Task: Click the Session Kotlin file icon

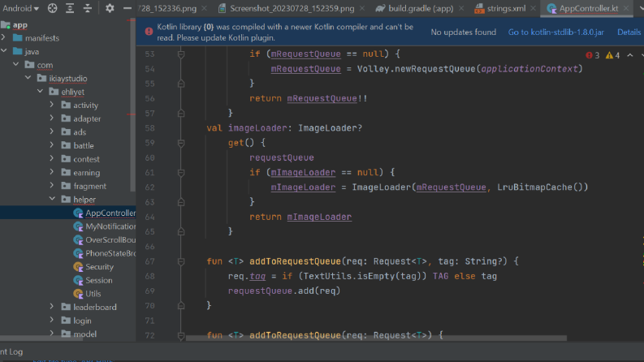Action: (78, 280)
